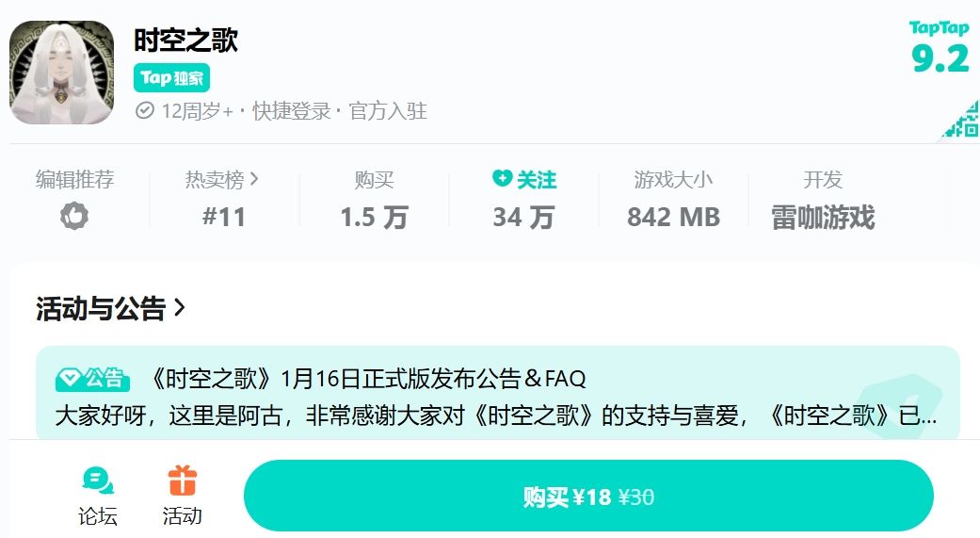Click the TapTap logo above rating
The image size is (980, 538).
[939, 28]
